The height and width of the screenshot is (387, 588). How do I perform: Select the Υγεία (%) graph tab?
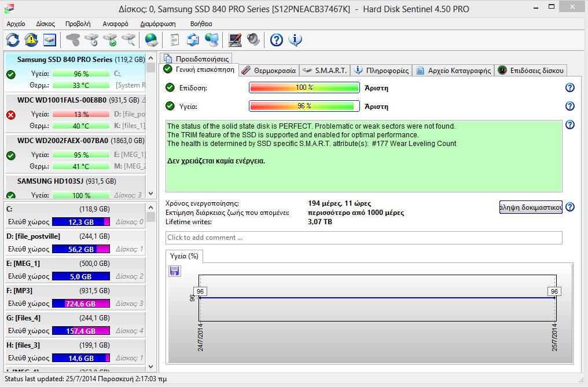click(184, 256)
